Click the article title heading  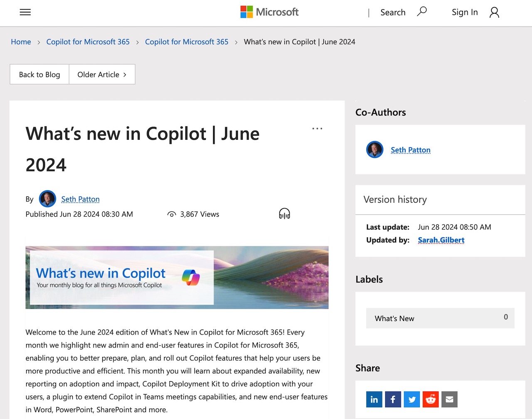tap(143, 149)
